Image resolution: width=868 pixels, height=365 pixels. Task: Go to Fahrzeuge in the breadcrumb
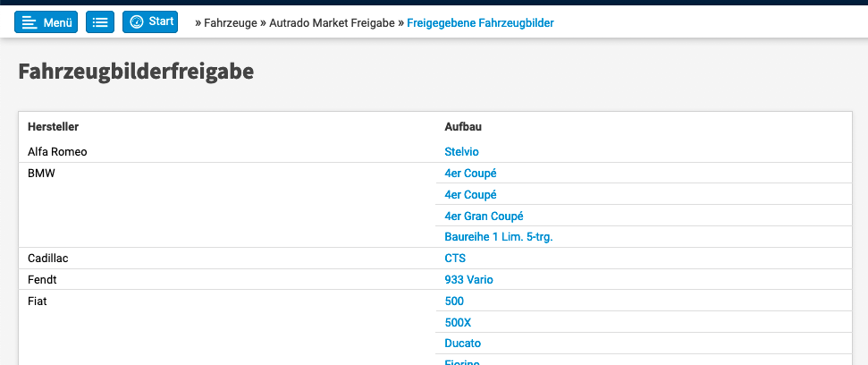coord(230,22)
